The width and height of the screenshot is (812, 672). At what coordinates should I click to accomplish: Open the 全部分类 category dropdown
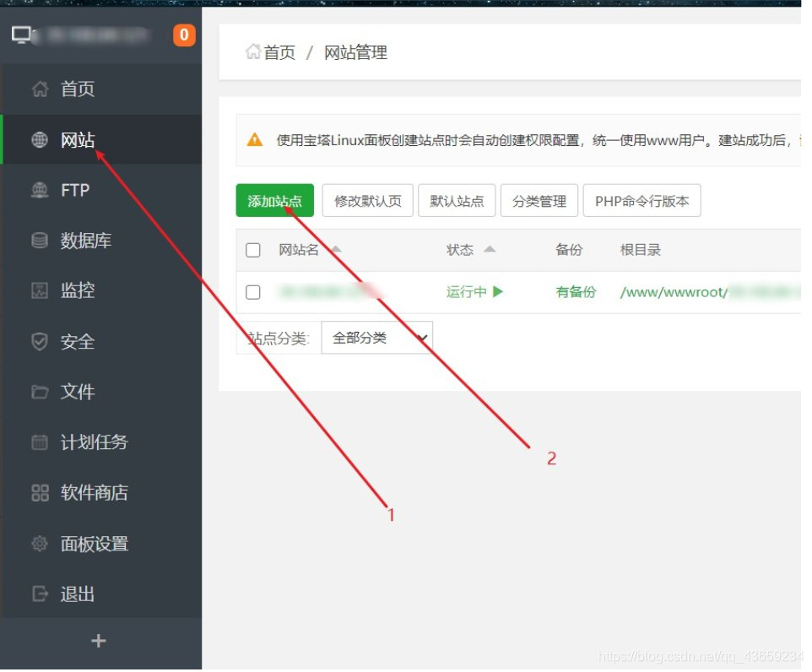[x=377, y=338]
